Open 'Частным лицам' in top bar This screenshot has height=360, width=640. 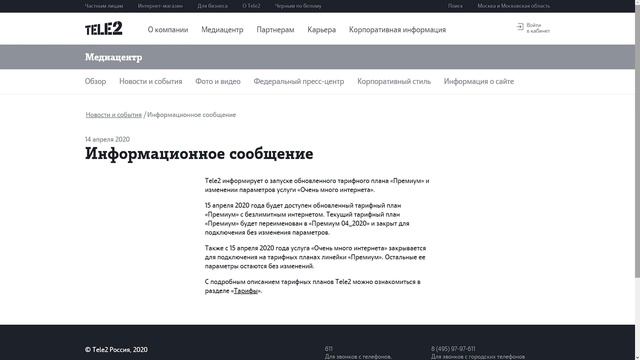click(x=104, y=6)
